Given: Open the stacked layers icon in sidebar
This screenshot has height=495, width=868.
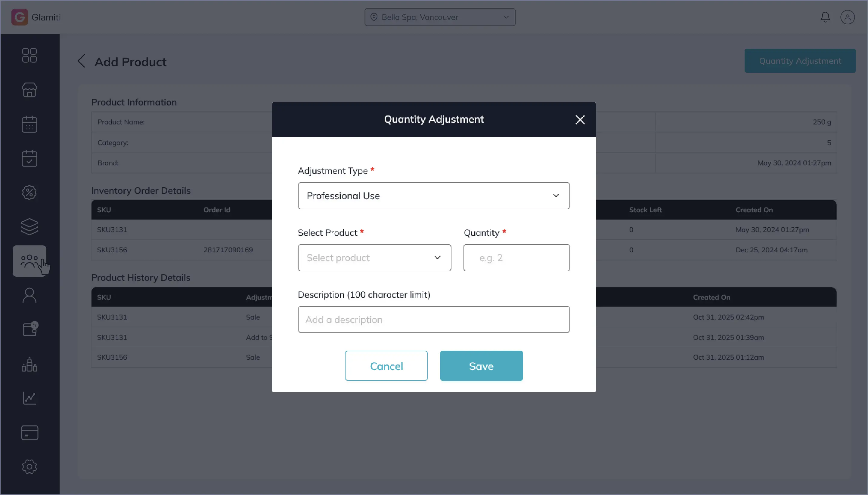Looking at the screenshot, I should click(29, 227).
